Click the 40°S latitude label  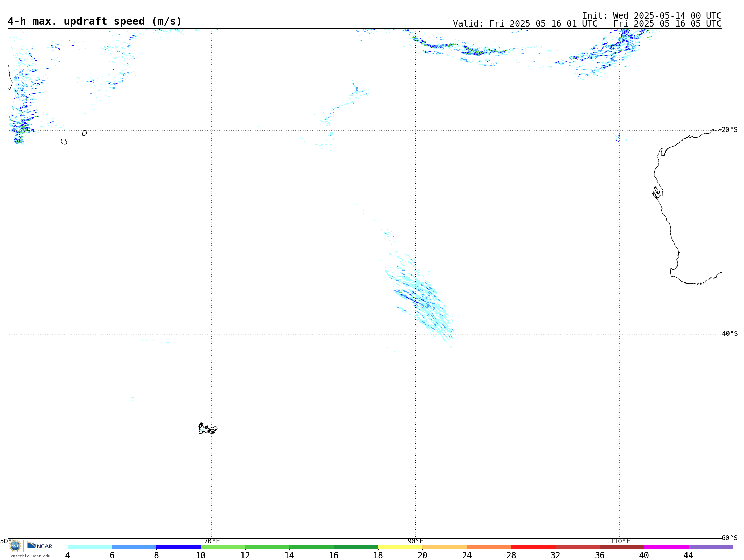tap(730, 334)
